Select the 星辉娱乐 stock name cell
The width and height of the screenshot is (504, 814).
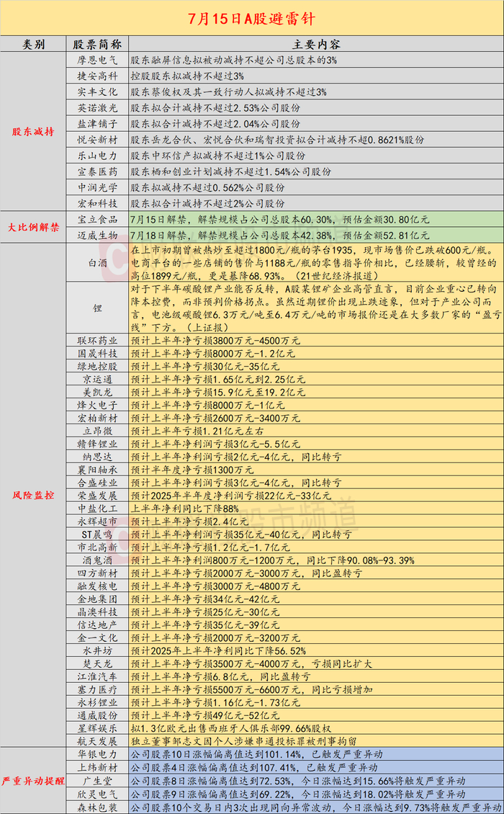[x=98, y=728]
